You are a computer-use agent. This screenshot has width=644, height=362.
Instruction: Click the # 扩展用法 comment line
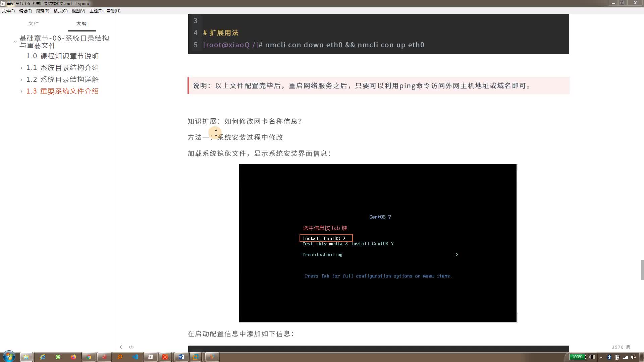tap(221, 33)
